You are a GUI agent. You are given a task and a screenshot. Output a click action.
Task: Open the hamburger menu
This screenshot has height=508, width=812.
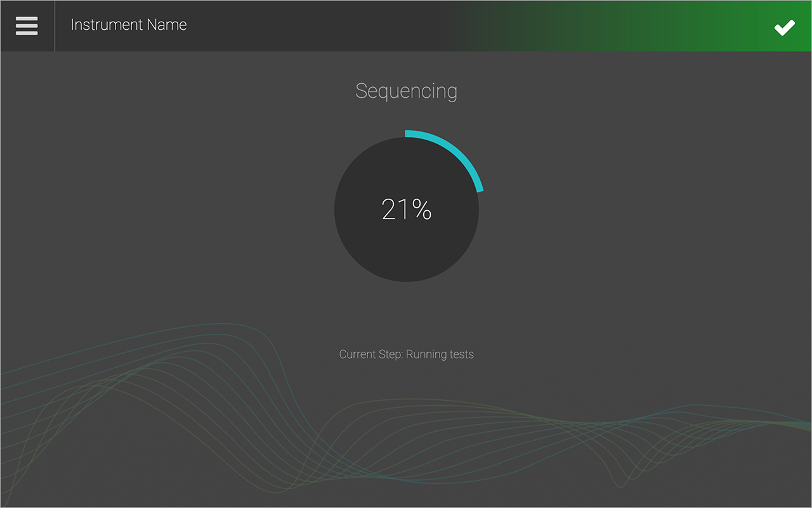click(x=27, y=25)
